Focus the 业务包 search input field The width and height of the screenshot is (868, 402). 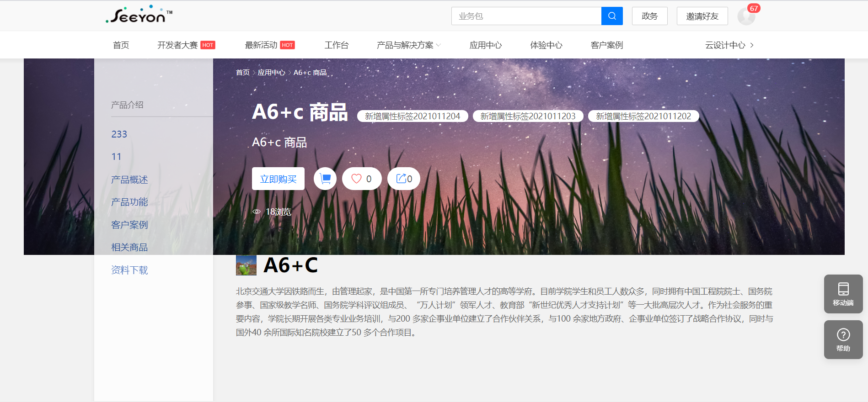click(x=526, y=16)
